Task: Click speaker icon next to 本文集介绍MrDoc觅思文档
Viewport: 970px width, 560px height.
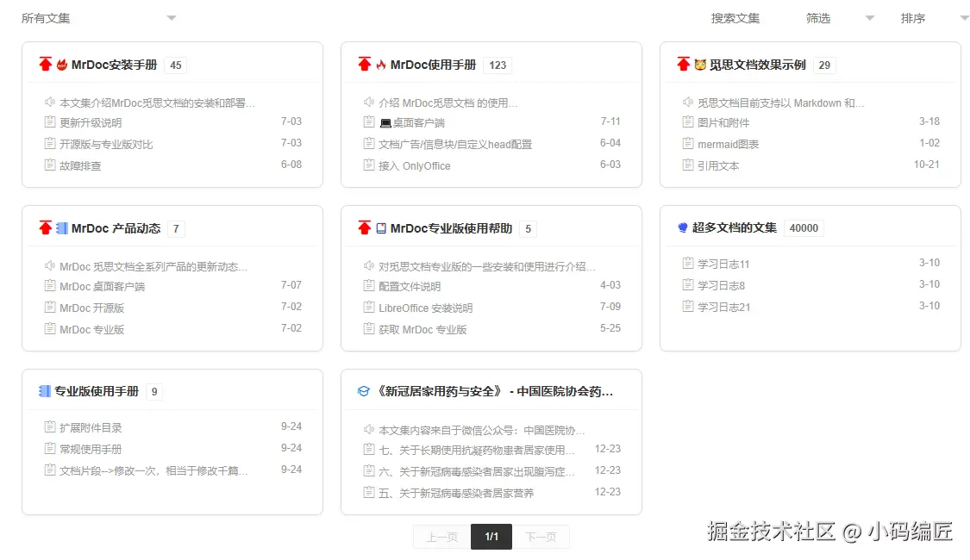Action: [49, 102]
